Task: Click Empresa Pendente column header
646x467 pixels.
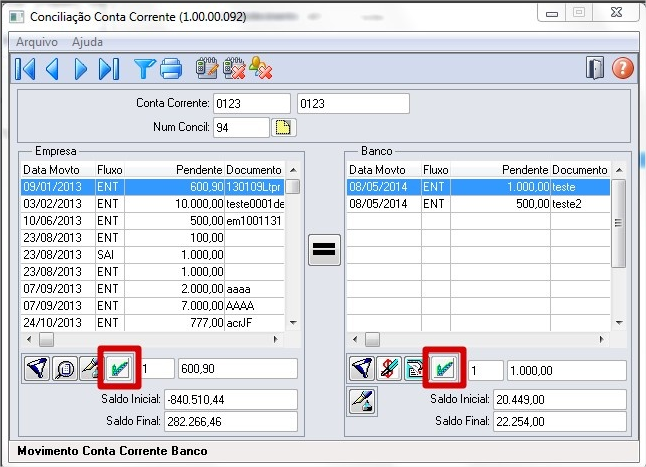Action: [x=175, y=170]
